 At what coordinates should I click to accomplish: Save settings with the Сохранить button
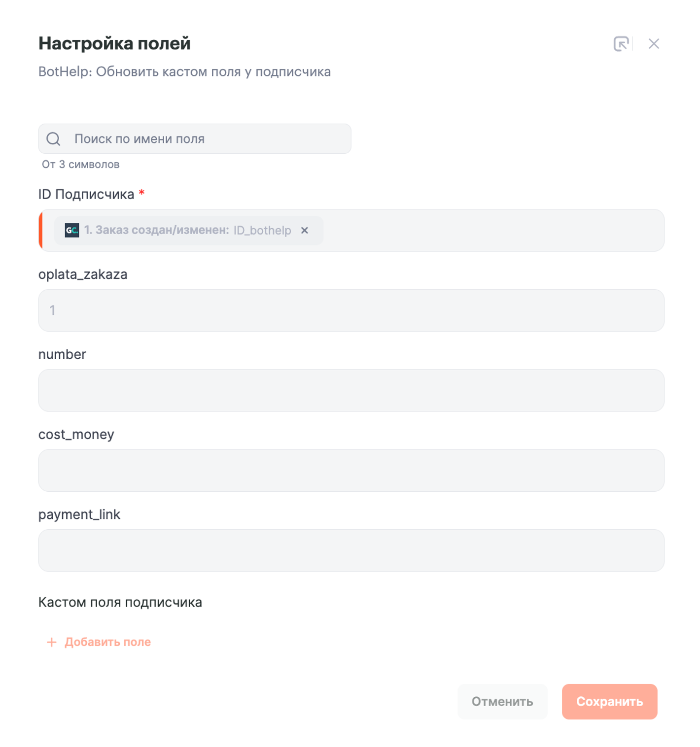click(x=609, y=701)
